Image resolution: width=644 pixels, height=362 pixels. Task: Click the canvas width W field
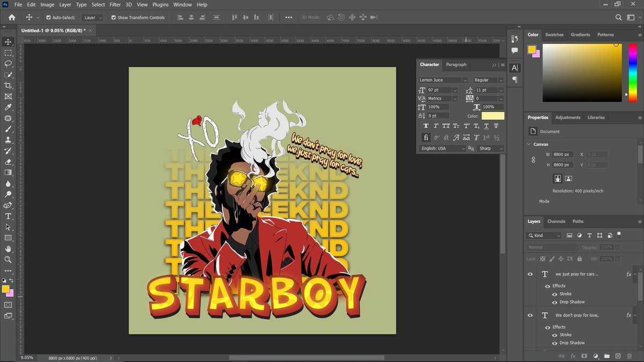[x=563, y=154]
